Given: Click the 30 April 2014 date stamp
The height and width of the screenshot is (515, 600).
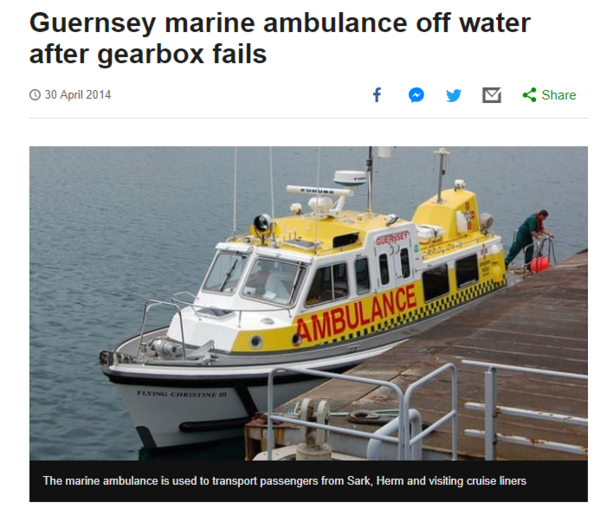Looking at the screenshot, I should 78,95.
